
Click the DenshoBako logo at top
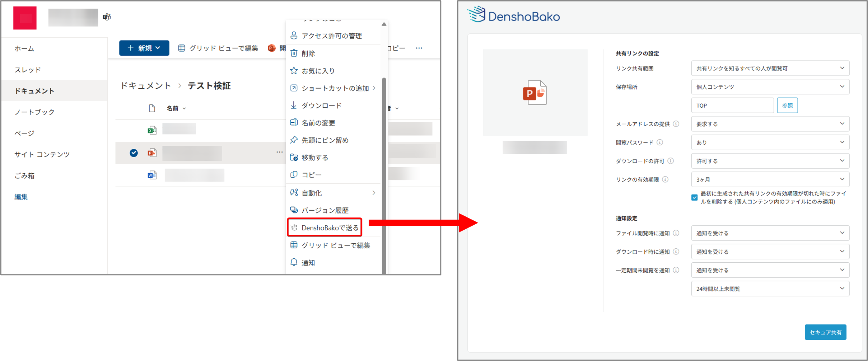coord(514,15)
